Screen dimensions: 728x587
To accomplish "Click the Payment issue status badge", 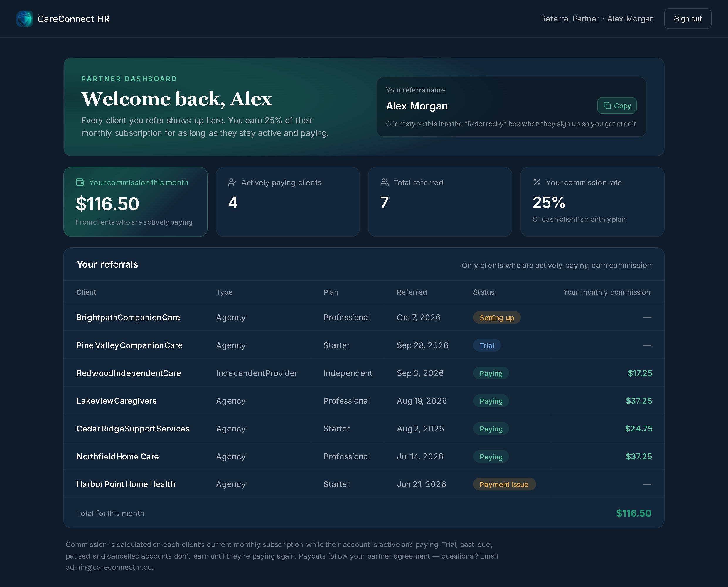I will (x=504, y=484).
